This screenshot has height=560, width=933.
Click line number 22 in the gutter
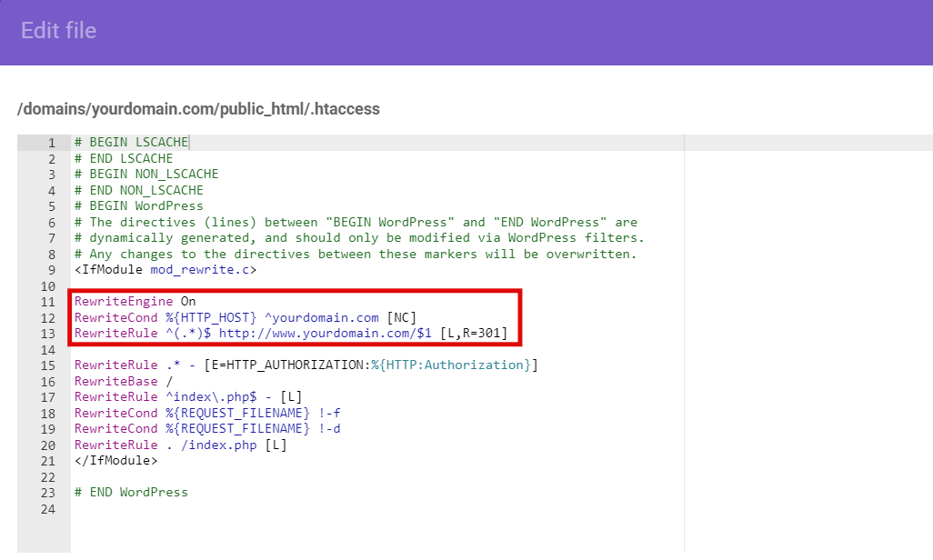tap(48, 477)
